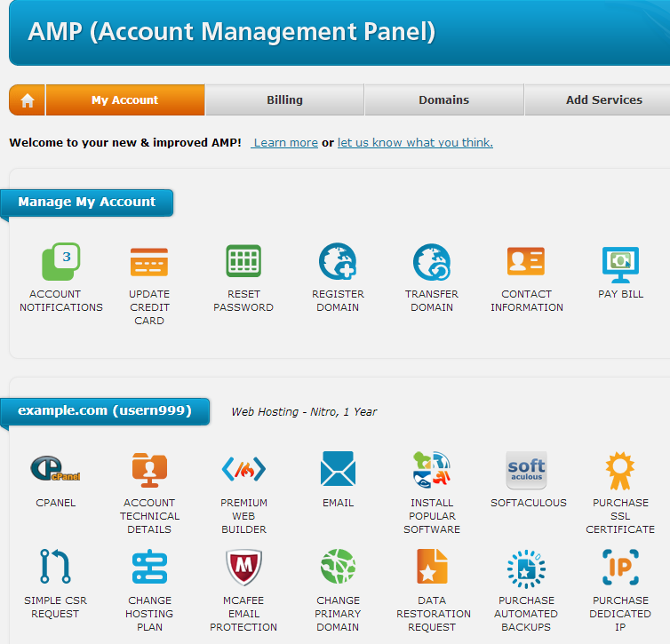670x644 pixels.
Task: Open Data Restoration Request icon
Action: click(432, 568)
